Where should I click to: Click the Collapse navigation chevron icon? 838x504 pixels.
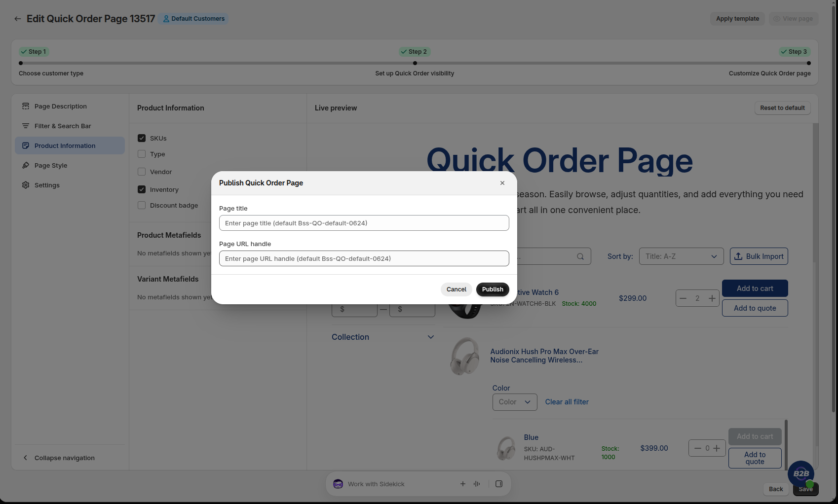(x=26, y=458)
